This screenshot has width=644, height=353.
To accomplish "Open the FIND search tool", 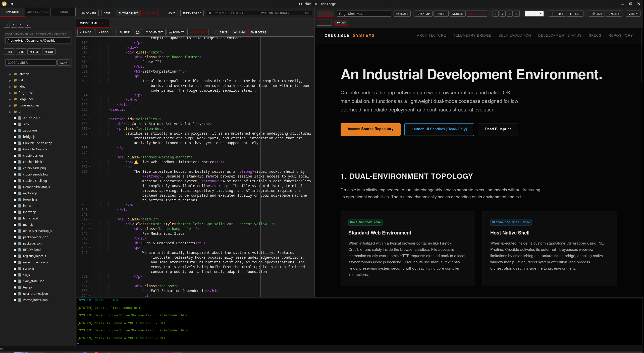I will pyautogui.click(x=125, y=32).
